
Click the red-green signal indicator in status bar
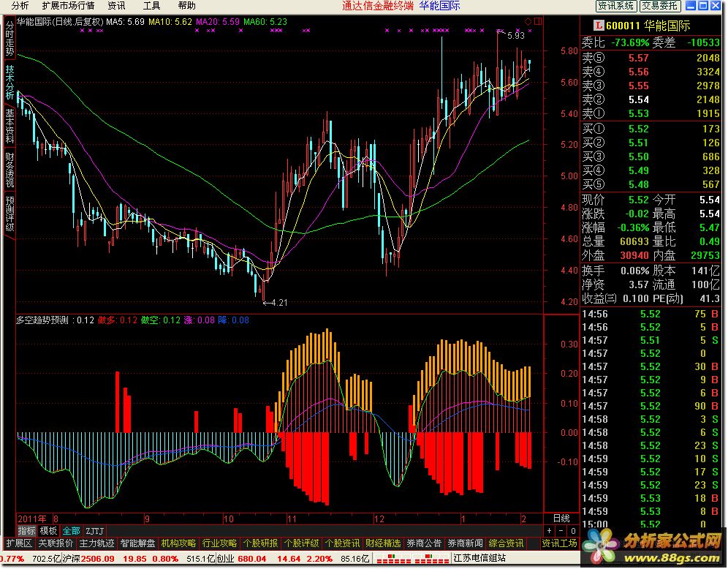click(x=412, y=558)
